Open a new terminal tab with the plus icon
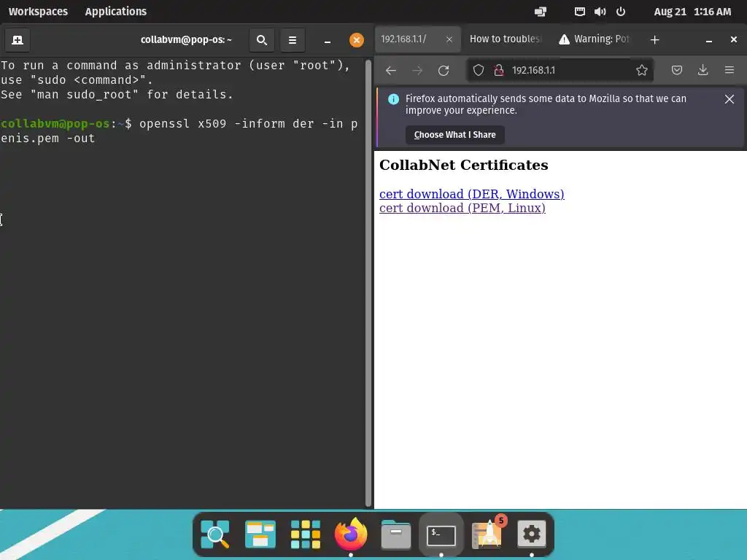This screenshot has width=747, height=560. [18, 40]
